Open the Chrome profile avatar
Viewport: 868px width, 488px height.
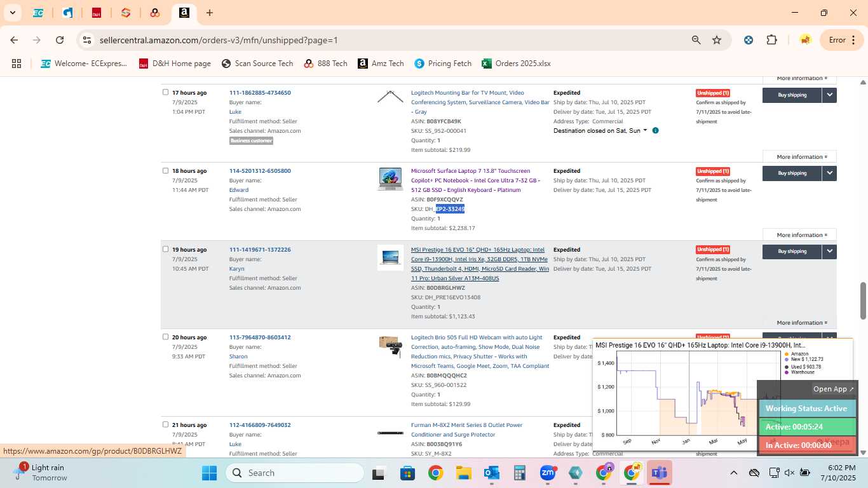805,40
